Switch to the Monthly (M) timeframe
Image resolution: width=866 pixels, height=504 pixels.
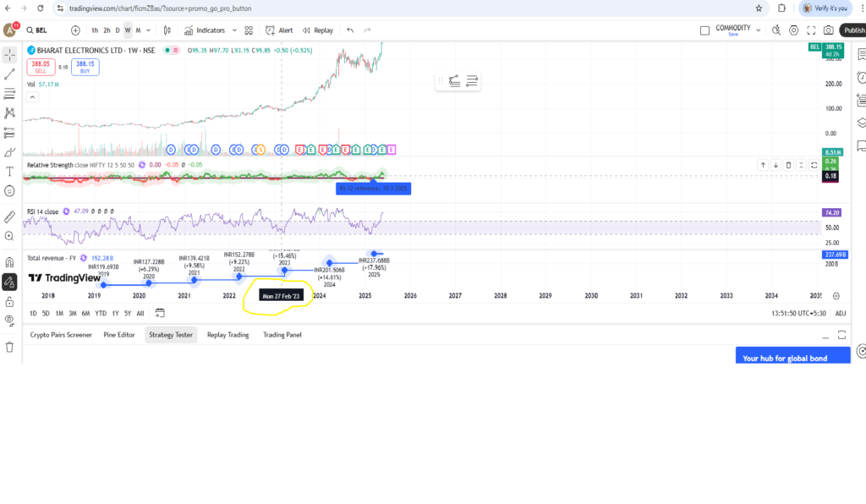point(138,30)
